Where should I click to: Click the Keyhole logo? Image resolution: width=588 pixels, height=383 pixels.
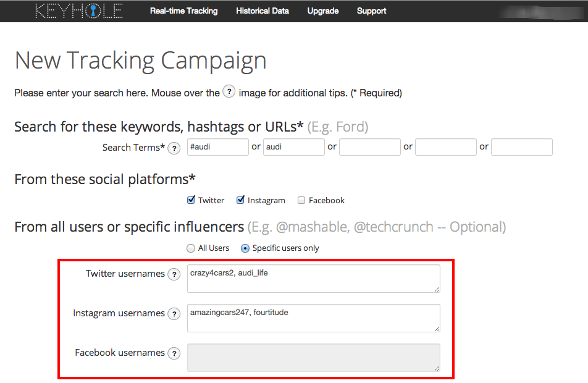[x=79, y=11]
